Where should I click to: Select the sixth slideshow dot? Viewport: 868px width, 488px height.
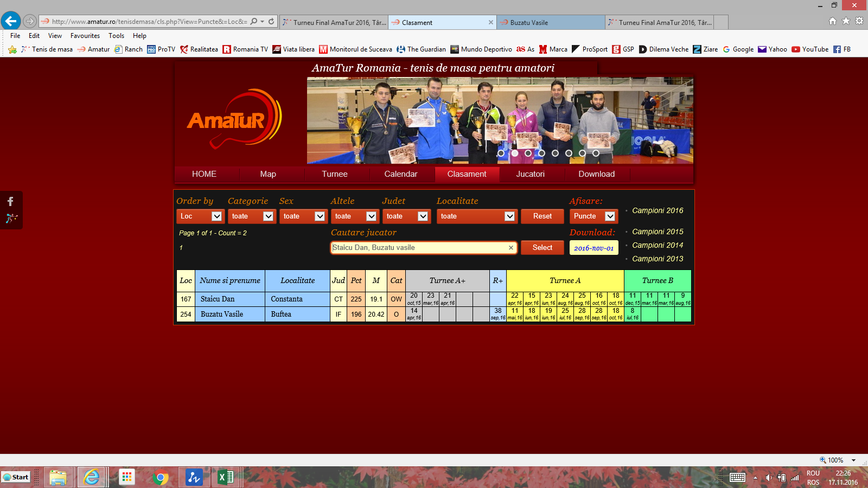coord(569,153)
